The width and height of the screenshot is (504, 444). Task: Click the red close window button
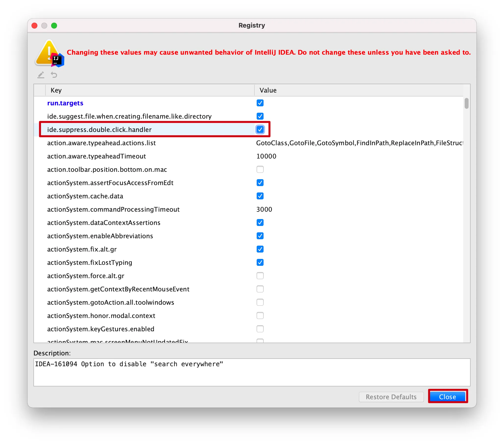coord(34,26)
